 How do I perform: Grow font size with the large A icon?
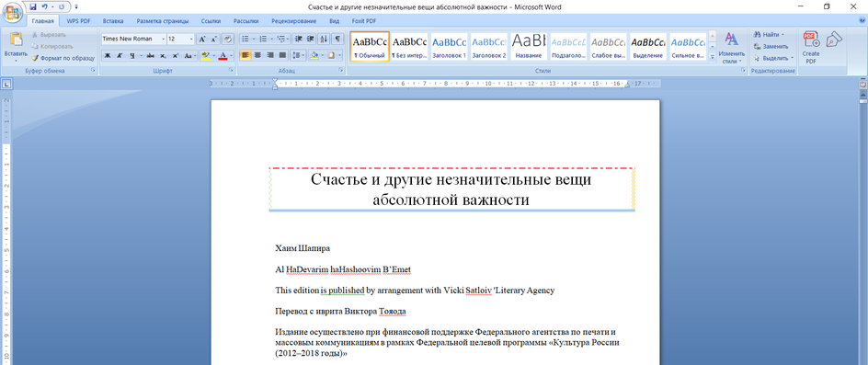tap(202, 39)
